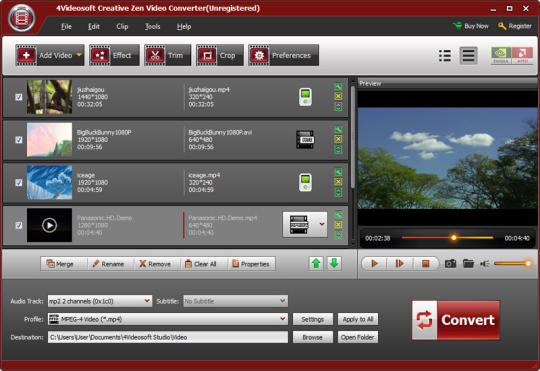The width and height of the screenshot is (540, 371).
Task: Mute audio with the speaker icon
Action: click(485, 264)
